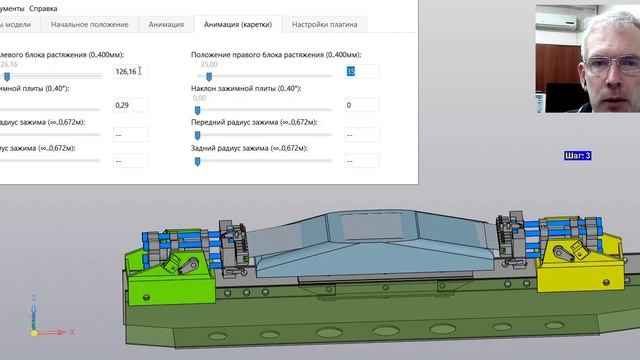Switch to the Начальное положение tab

[89, 24]
